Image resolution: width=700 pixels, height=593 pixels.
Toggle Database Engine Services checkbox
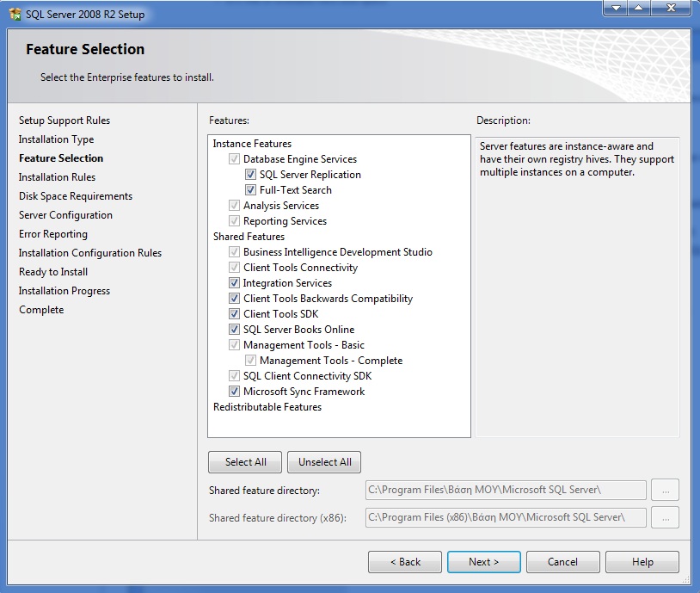click(x=234, y=159)
